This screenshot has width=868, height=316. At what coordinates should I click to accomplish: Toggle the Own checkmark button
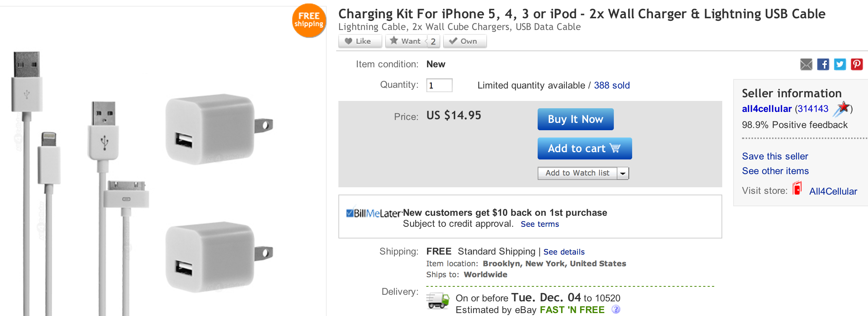(x=465, y=41)
